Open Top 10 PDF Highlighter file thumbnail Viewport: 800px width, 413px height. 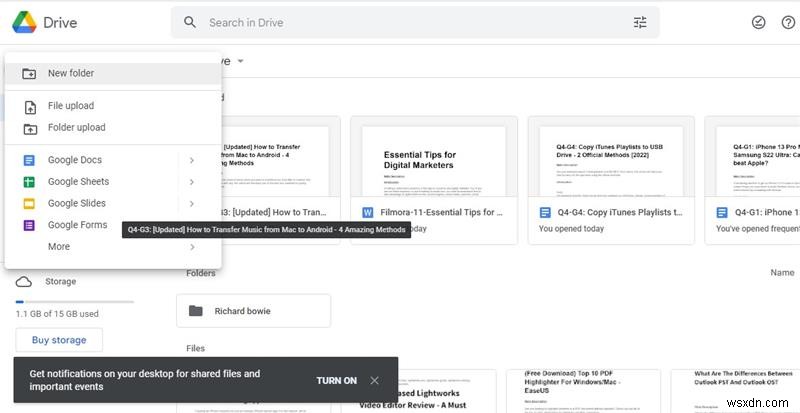[583, 391]
